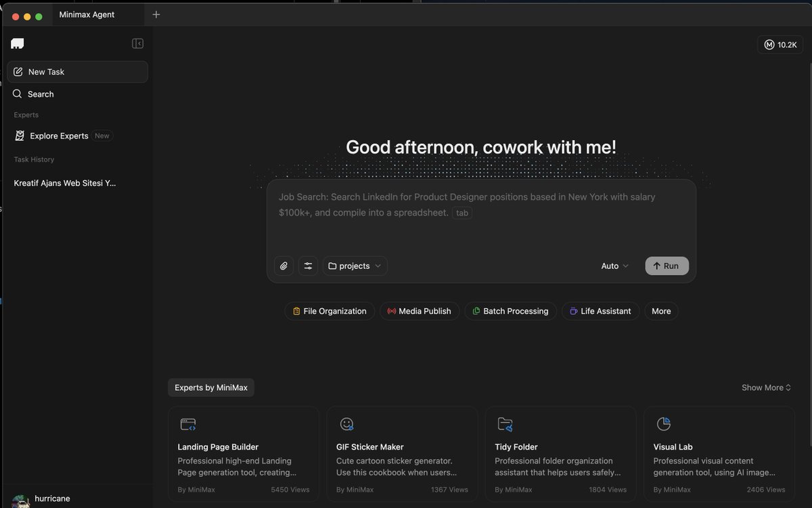Open a new tab with the plus icon
The width and height of the screenshot is (812, 508).
156,14
